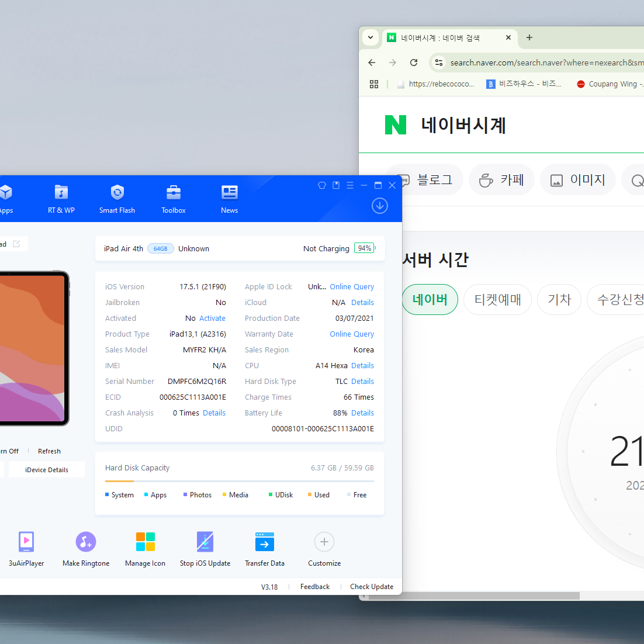644x644 pixels.
Task: Open the News section in 3uTools
Action: point(229,199)
